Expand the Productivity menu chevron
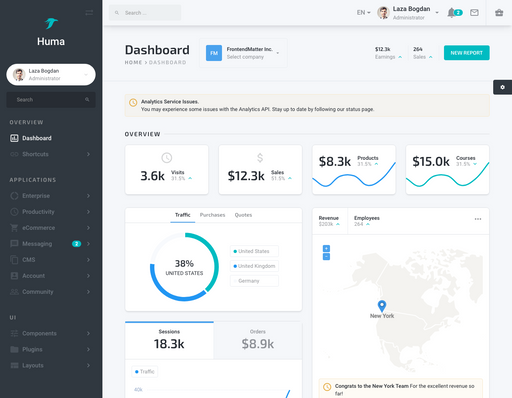Screen dimensions: 512x398 88,212
